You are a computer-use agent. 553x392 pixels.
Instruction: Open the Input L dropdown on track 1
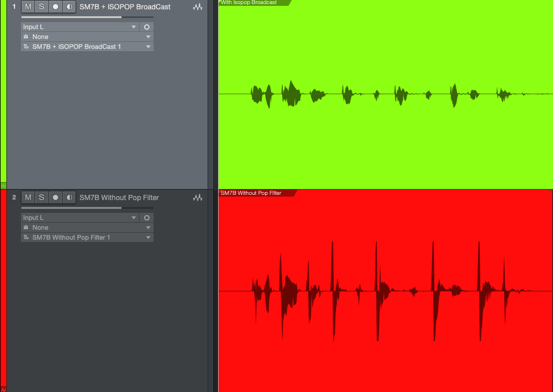coord(80,27)
